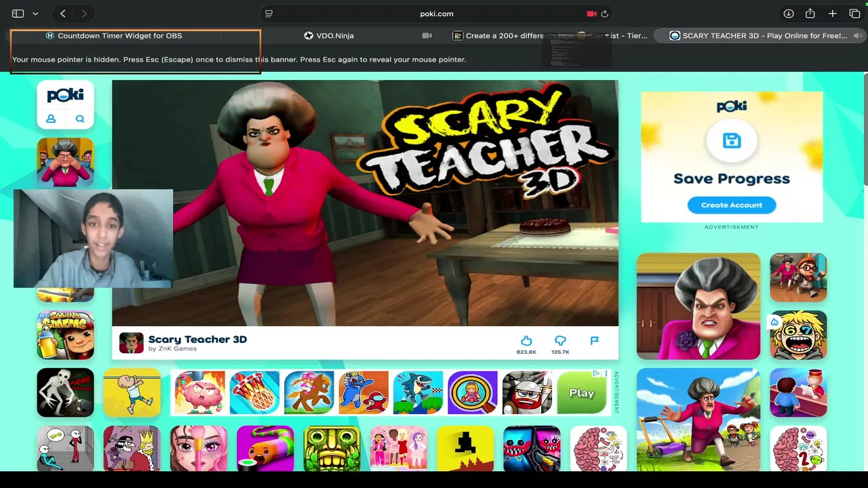Click the green Play advertisement button
This screenshot has width=868, height=488.
click(581, 392)
